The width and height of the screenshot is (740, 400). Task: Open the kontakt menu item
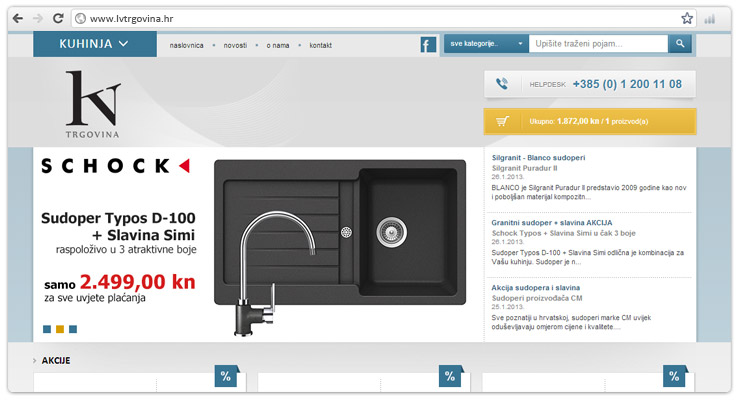click(x=320, y=45)
